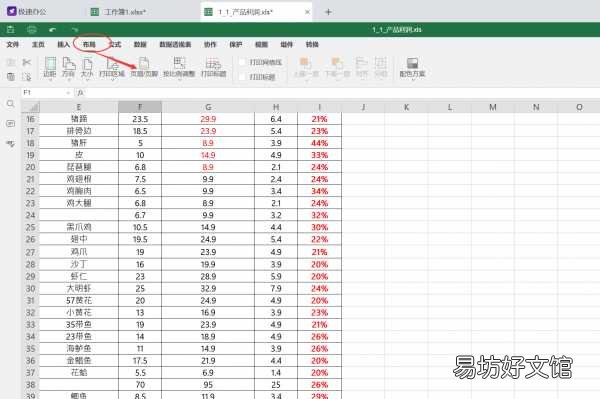Viewport: 600px width, 399px height.
Task: Switch to the 插入 ribbon tab
Action: point(64,44)
